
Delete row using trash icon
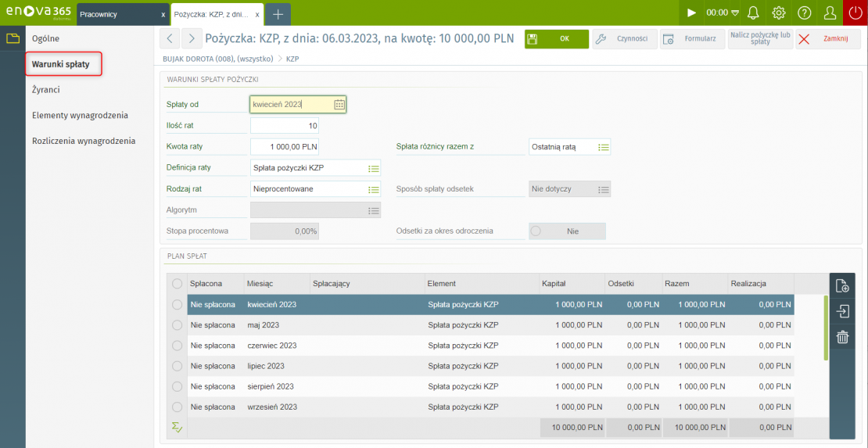point(842,337)
